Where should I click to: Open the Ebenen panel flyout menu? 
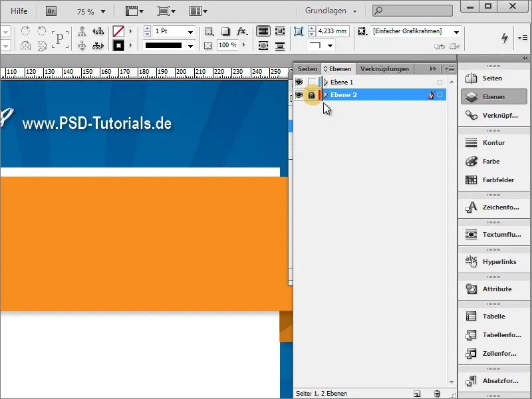click(450, 69)
